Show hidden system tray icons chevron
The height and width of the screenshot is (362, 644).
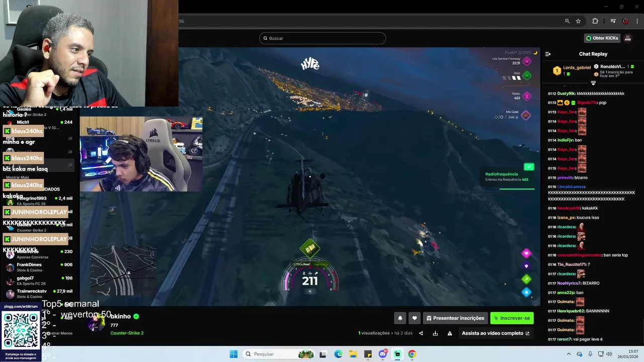point(569,354)
